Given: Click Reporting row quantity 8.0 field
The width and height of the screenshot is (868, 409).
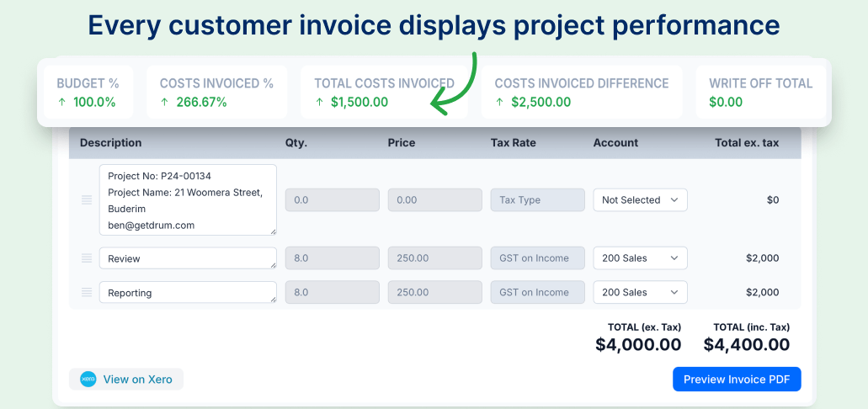Looking at the screenshot, I should point(333,292).
